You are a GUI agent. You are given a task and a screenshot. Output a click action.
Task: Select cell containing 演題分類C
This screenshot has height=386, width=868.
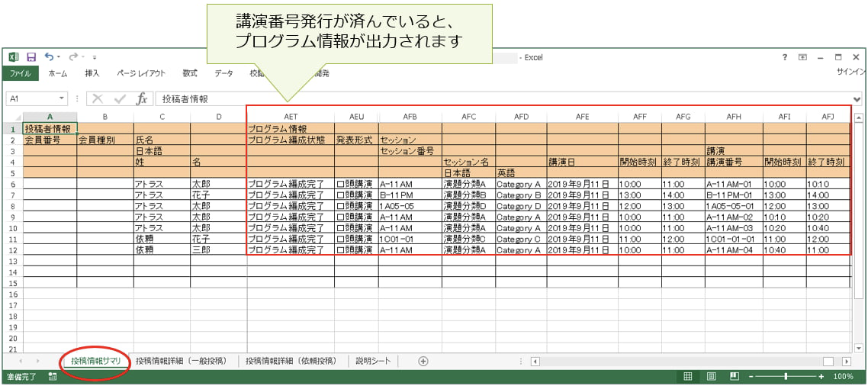pyautogui.click(x=469, y=240)
